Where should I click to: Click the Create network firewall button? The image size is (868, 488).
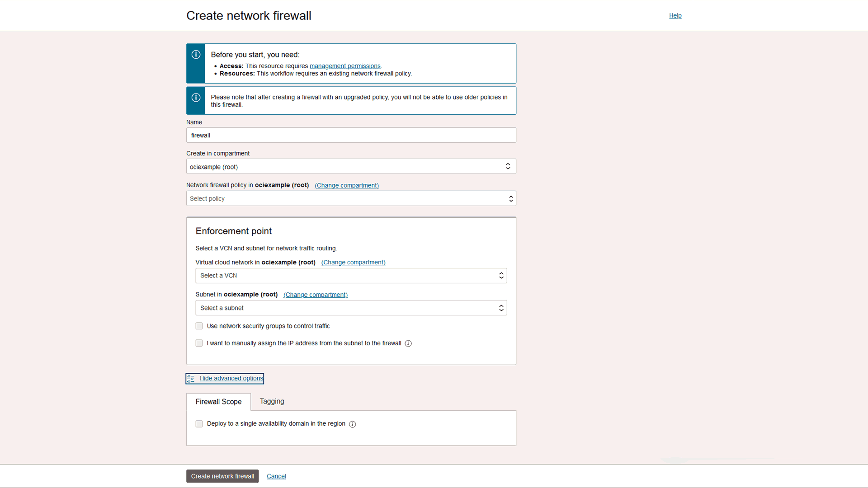point(222,476)
